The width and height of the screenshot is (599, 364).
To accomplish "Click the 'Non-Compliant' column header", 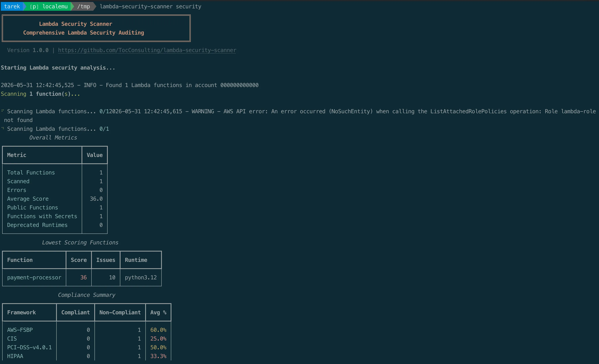I will click(x=120, y=312).
